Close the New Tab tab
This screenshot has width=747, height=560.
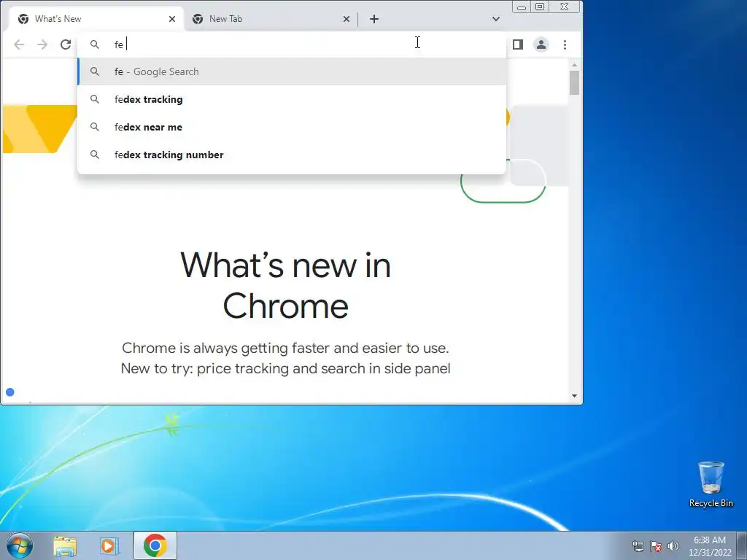click(347, 19)
